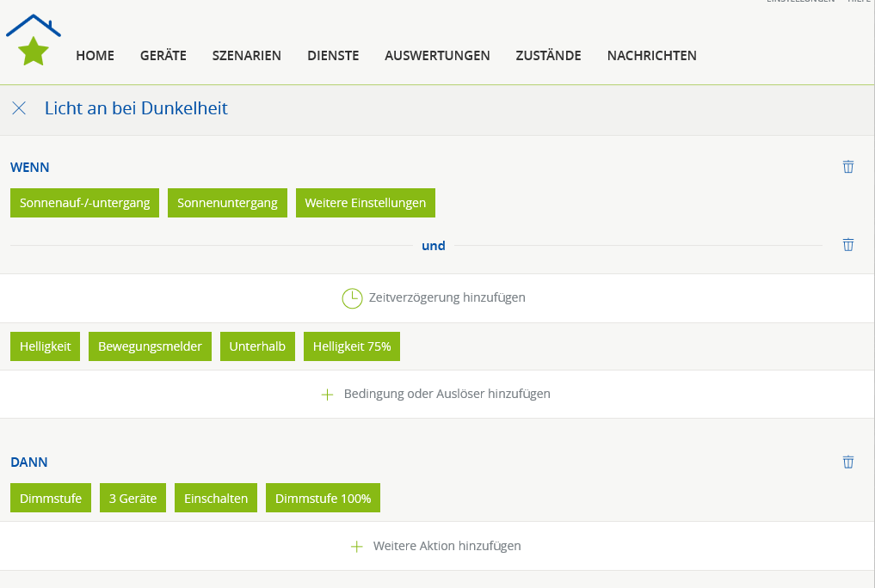Open the AUSWERTUNGEN page

437,56
